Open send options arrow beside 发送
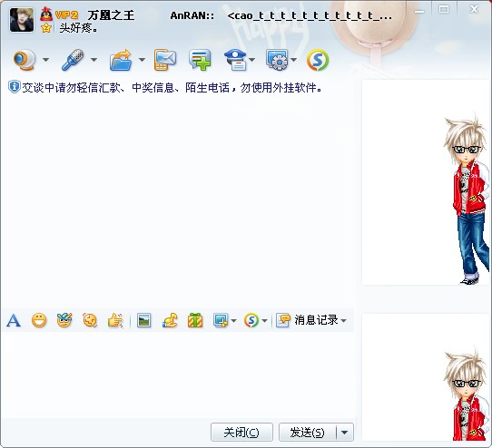 click(x=345, y=433)
